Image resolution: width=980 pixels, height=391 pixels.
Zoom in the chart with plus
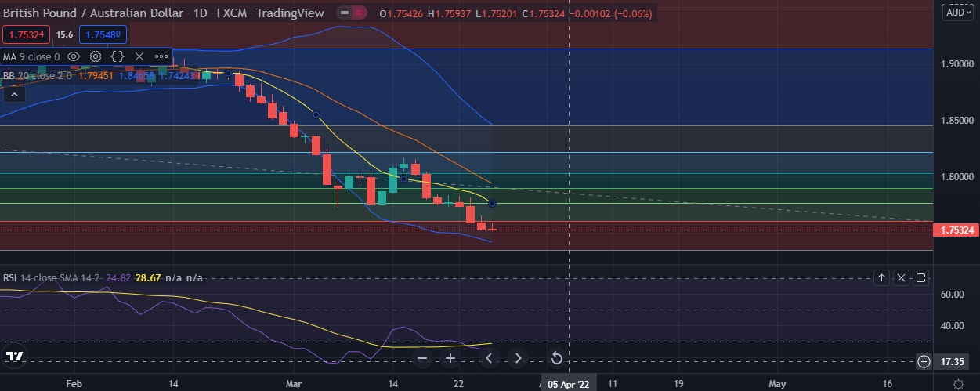coord(450,358)
